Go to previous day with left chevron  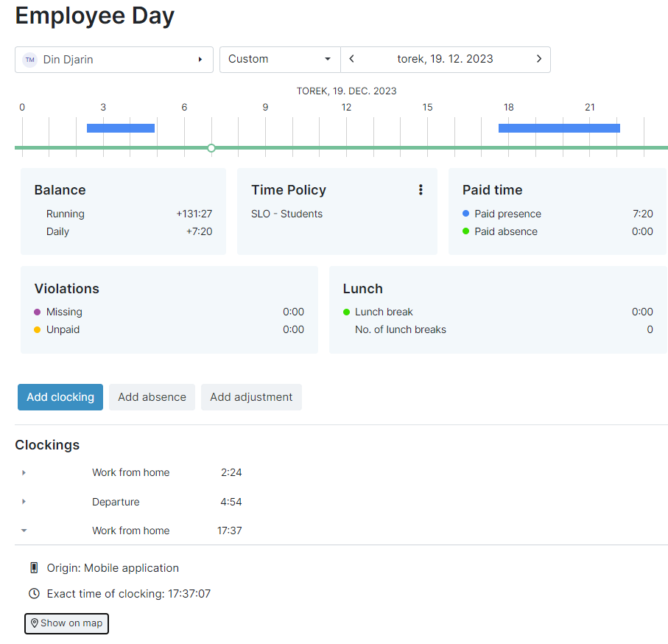[x=352, y=59]
